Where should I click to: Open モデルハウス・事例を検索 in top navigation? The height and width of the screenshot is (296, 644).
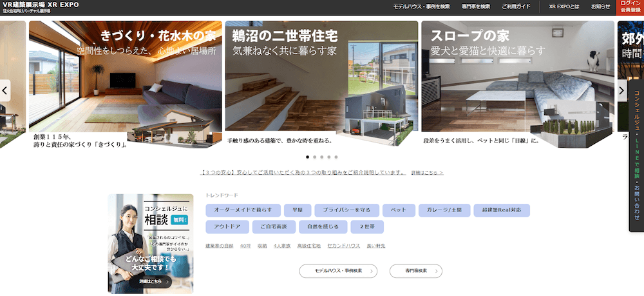pos(421,6)
